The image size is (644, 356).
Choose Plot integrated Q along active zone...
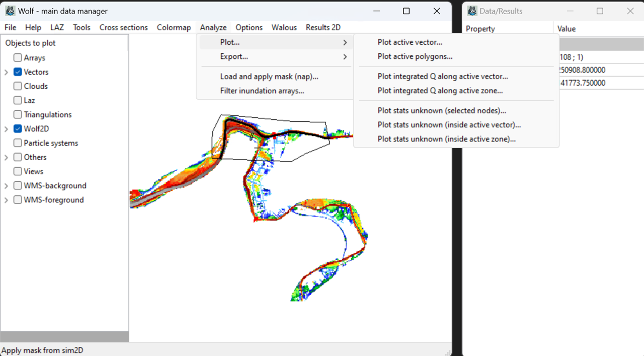(x=440, y=91)
